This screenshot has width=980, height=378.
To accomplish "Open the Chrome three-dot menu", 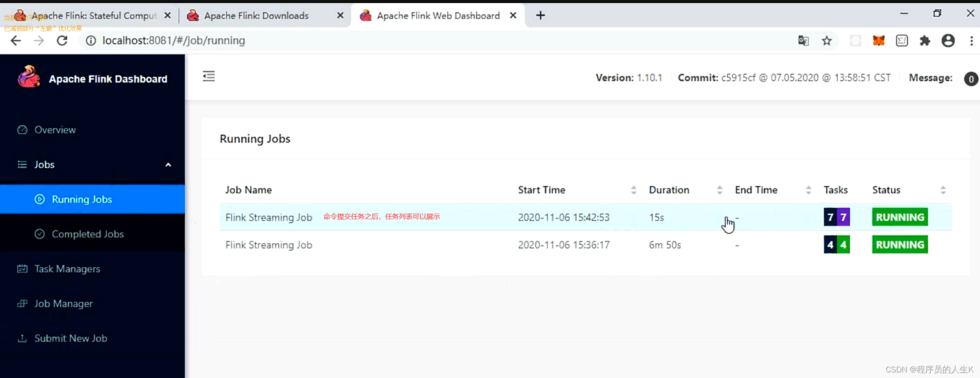I will [971, 41].
